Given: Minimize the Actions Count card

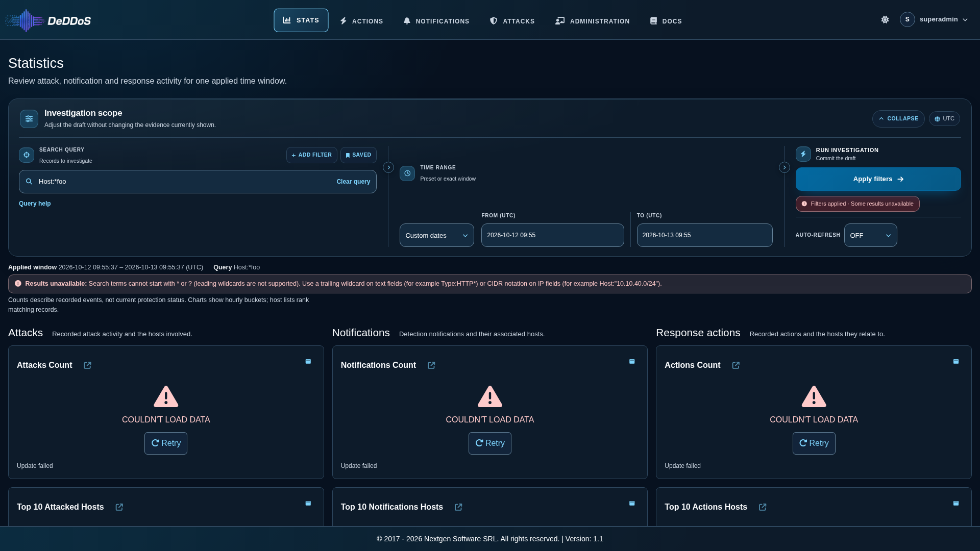Looking at the screenshot, I should 956,361.
